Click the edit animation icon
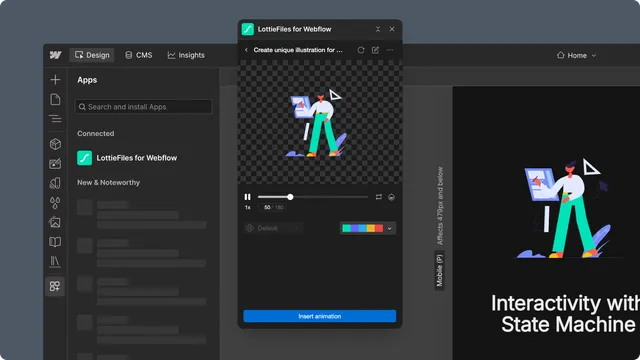 (376, 50)
